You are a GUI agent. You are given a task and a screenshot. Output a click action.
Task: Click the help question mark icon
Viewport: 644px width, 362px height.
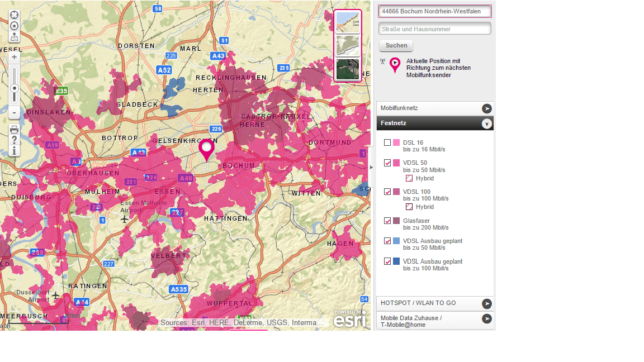[14, 139]
